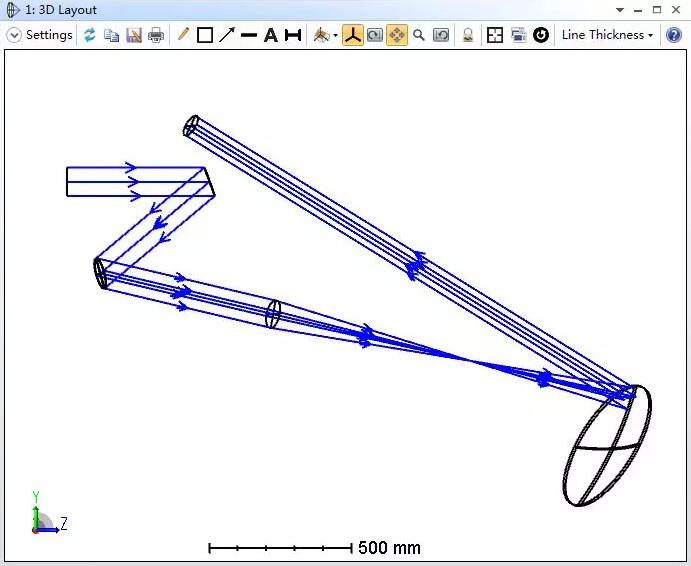The width and height of the screenshot is (691, 566).
Task: Minimize the 3D Layout window
Action: [638, 10]
